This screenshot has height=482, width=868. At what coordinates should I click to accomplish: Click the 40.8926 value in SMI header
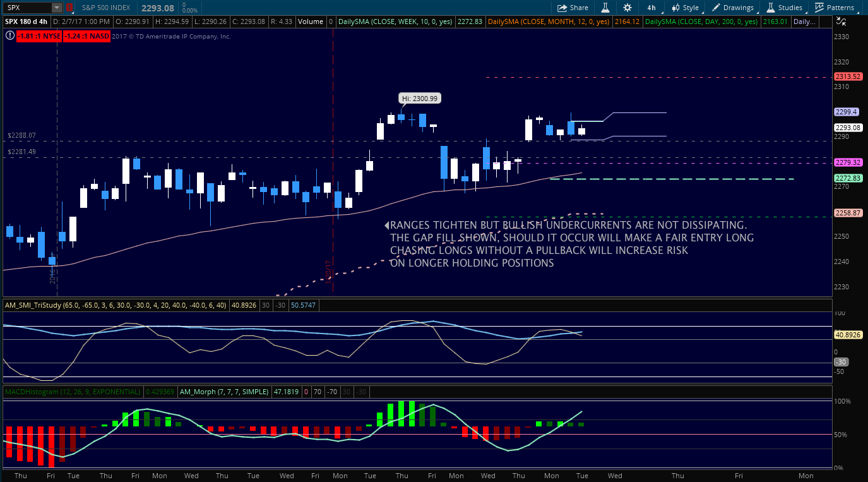pyautogui.click(x=245, y=305)
